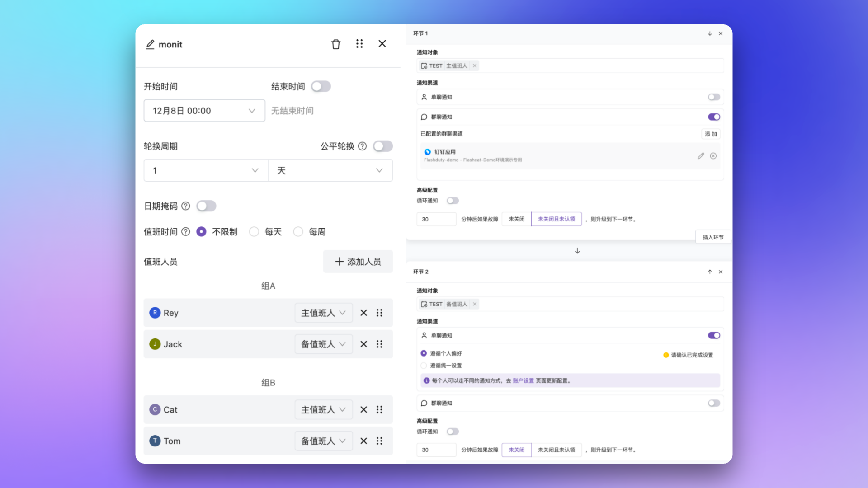Click help icon next to 公平轮换
The image size is (868, 488).
click(362, 146)
